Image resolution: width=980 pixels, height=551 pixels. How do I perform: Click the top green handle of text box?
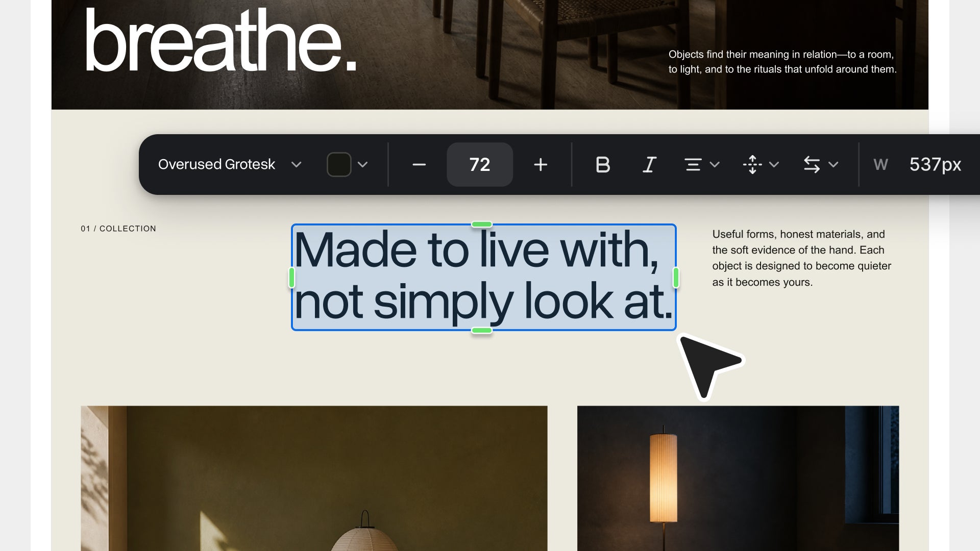click(x=482, y=224)
